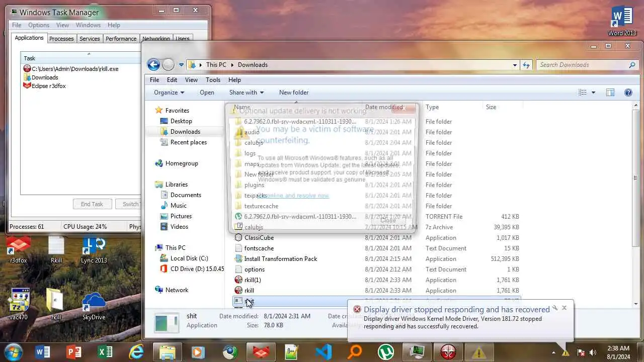This screenshot has height=362, width=644.
Task: Switch to File Explorer taskbar button
Action: pos(168,352)
